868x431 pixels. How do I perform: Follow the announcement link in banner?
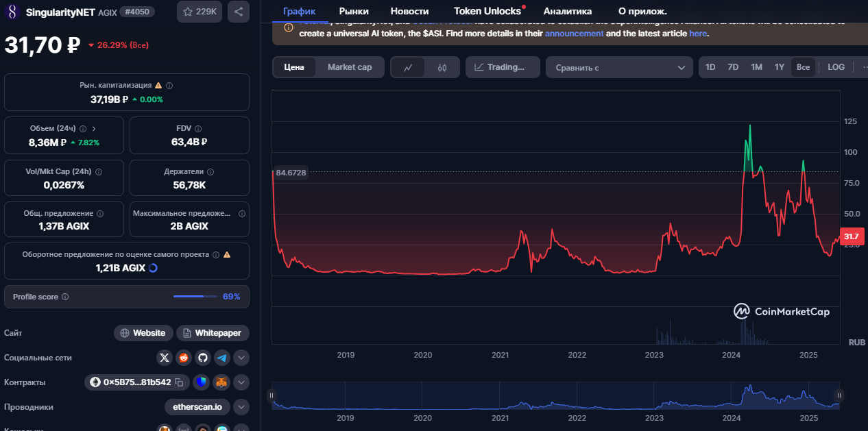[x=575, y=33]
